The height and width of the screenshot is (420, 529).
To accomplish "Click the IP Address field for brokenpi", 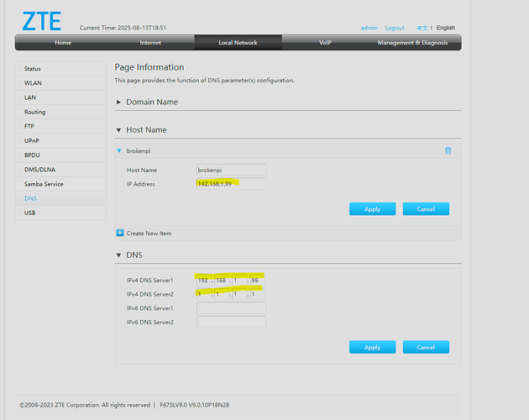I will click(231, 184).
